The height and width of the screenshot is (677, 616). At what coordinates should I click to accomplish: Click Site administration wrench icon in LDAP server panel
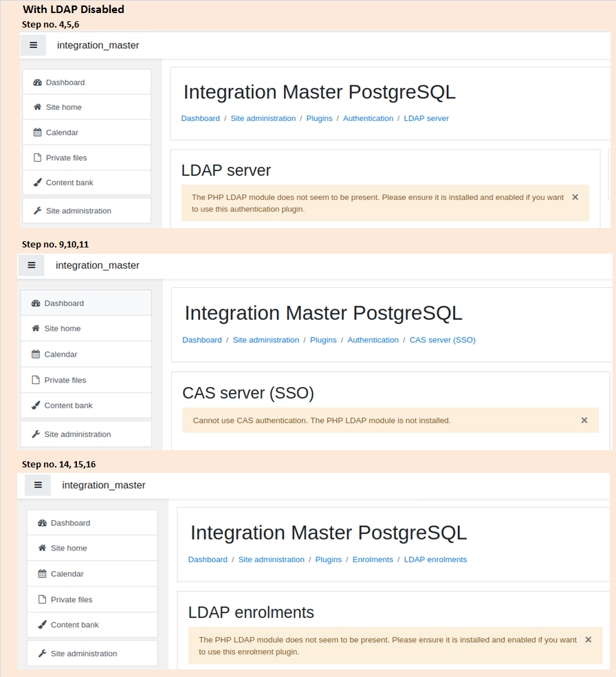[x=38, y=211]
